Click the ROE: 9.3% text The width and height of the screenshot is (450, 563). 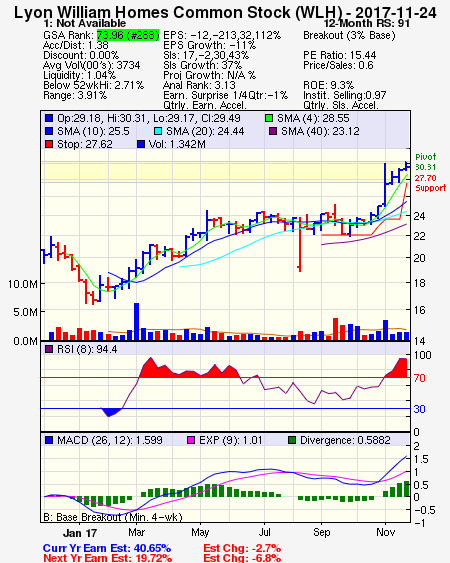tap(328, 85)
